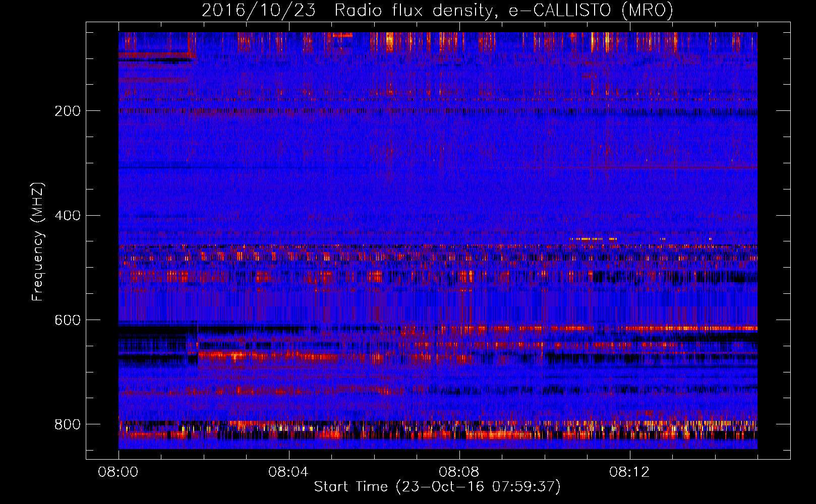Image resolution: width=816 pixels, height=504 pixels.
Task: Click the 'Frequency (MHZ)' axis label
Action: point(38,242)
